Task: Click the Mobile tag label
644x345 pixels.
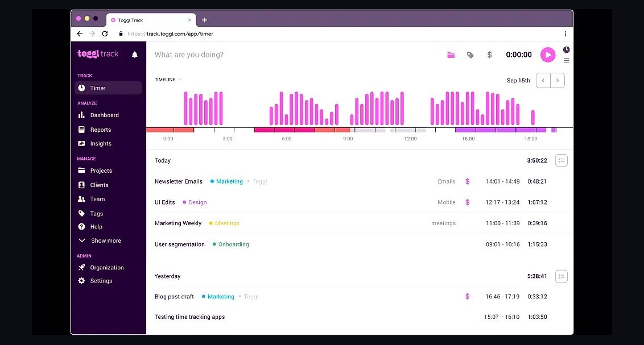Action: point(447,202)
